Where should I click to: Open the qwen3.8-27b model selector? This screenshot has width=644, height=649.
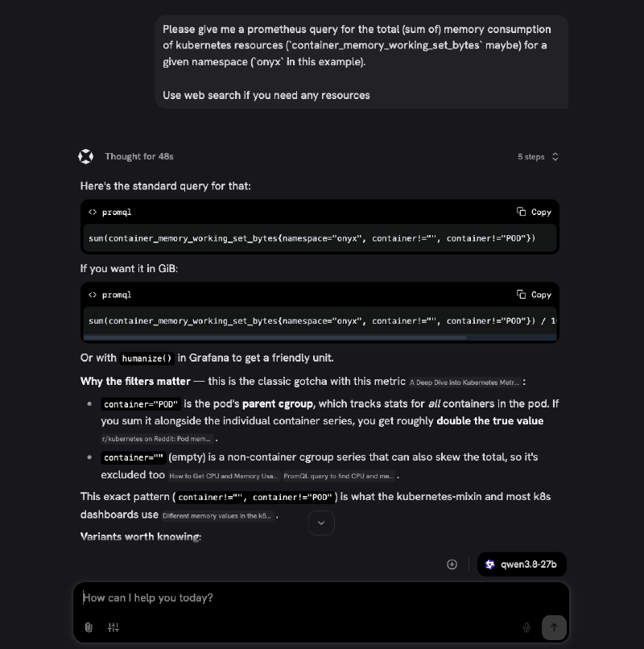pyautogui.click(x=522, y=564)
